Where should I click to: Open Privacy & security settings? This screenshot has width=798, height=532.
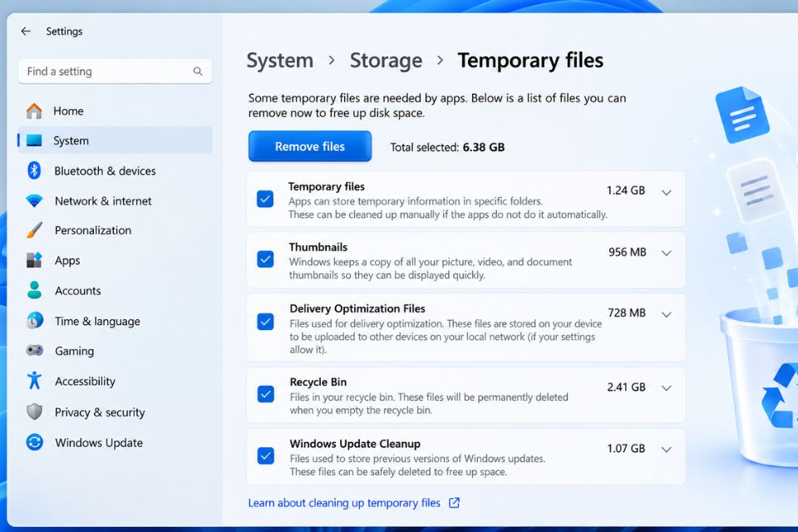coord(115,411)
